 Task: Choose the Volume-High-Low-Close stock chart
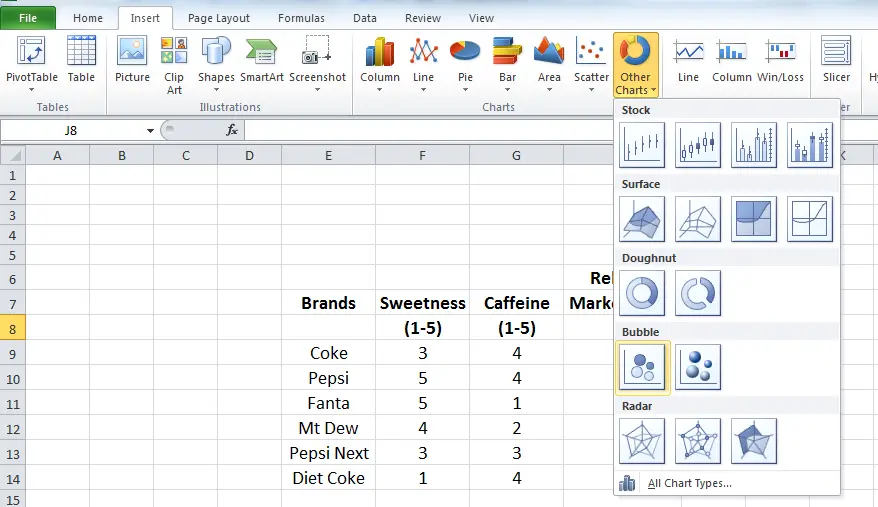754,145
